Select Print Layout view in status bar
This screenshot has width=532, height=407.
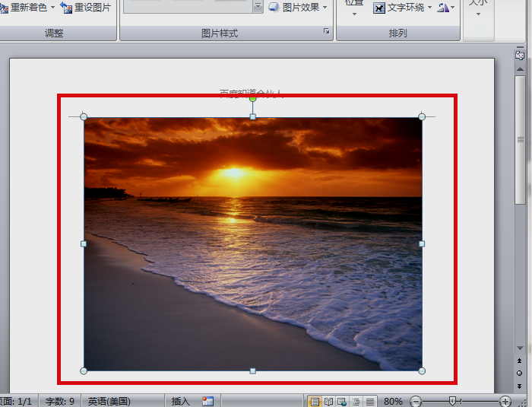click(x=315, y=401)
